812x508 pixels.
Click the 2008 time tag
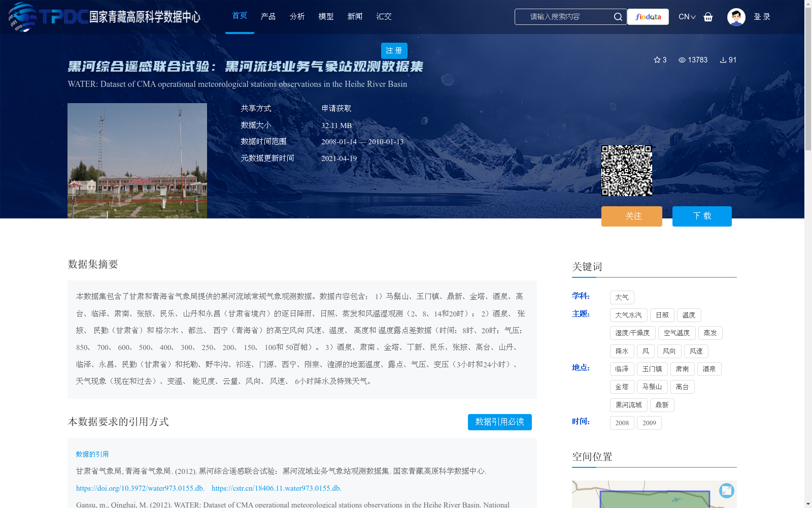point(622,423)
